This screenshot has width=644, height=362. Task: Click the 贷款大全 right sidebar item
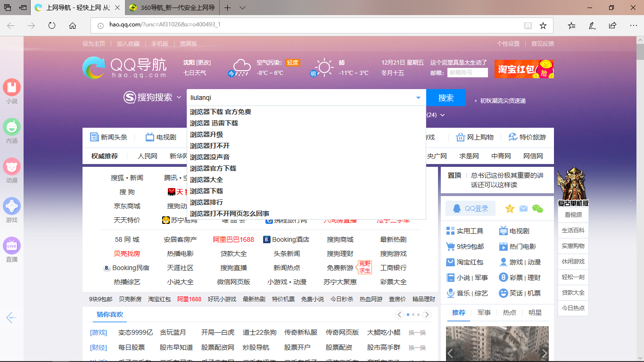[x=573, y=293]
